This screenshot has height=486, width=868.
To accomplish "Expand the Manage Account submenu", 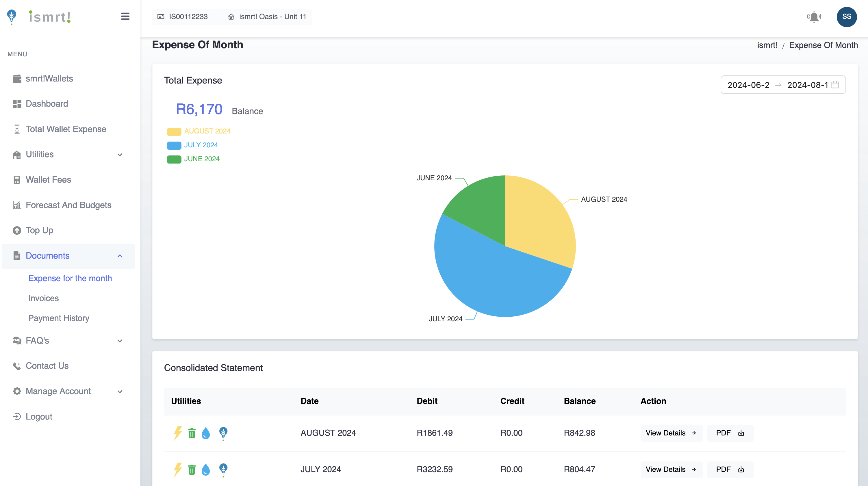I will 120,391.
